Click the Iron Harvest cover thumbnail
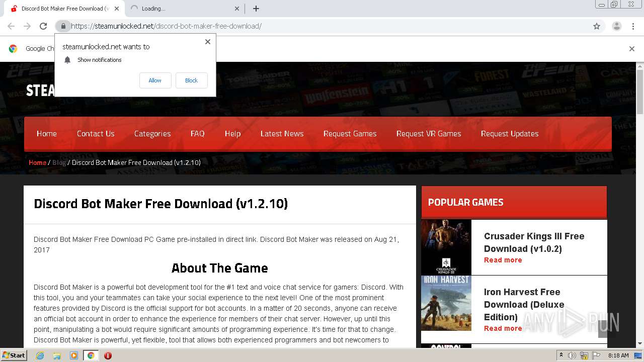 click(x=446, y=303)
